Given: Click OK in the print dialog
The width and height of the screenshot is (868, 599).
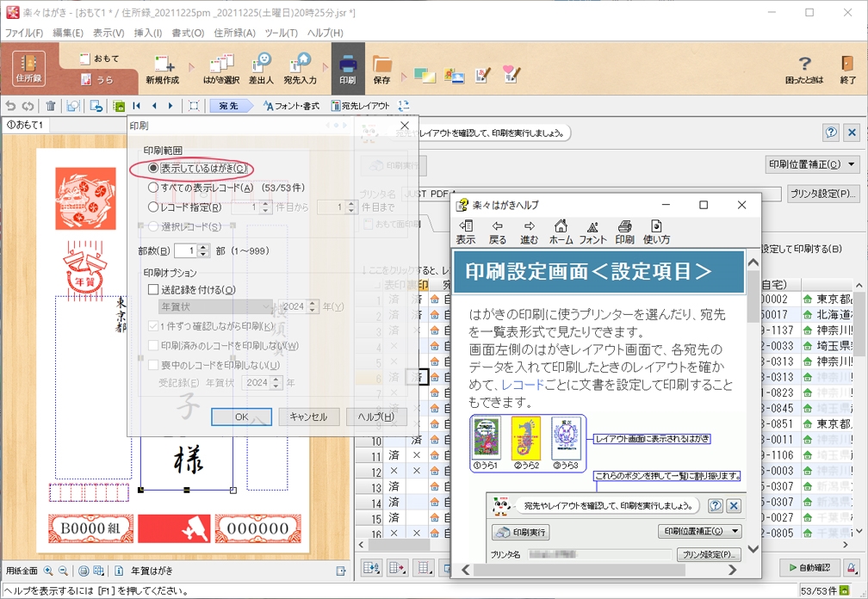Looking at the screenshot, I should (241, 417).
